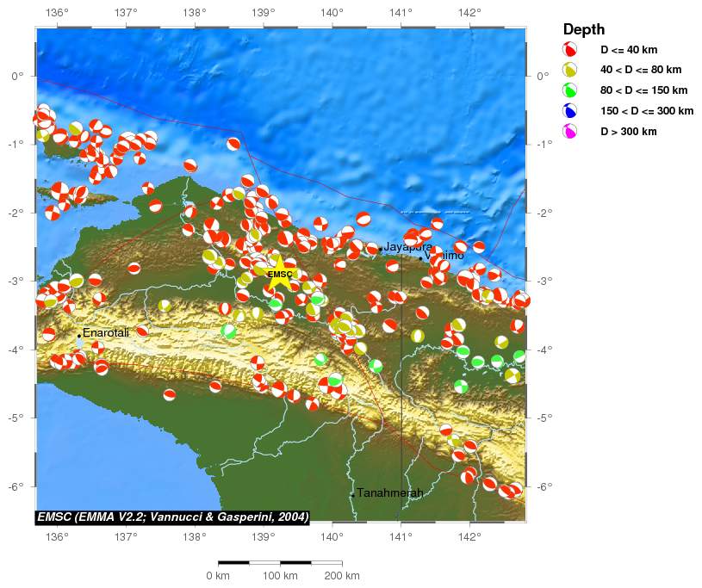Image resolution: width=702 pixels, height=588 pixels.
Task: Click the 142° longitude label on bottom axis
Action: pos(469,538)
